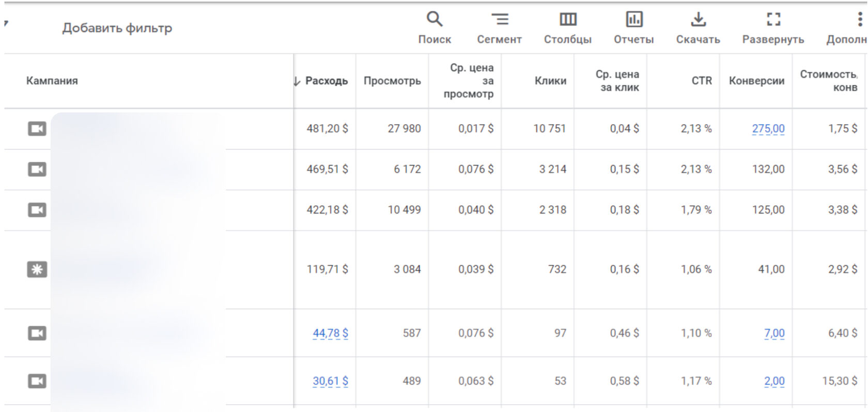Click the Развернуть fullscreen icon
The image size is (868, 412).
(x=773, y=20)
